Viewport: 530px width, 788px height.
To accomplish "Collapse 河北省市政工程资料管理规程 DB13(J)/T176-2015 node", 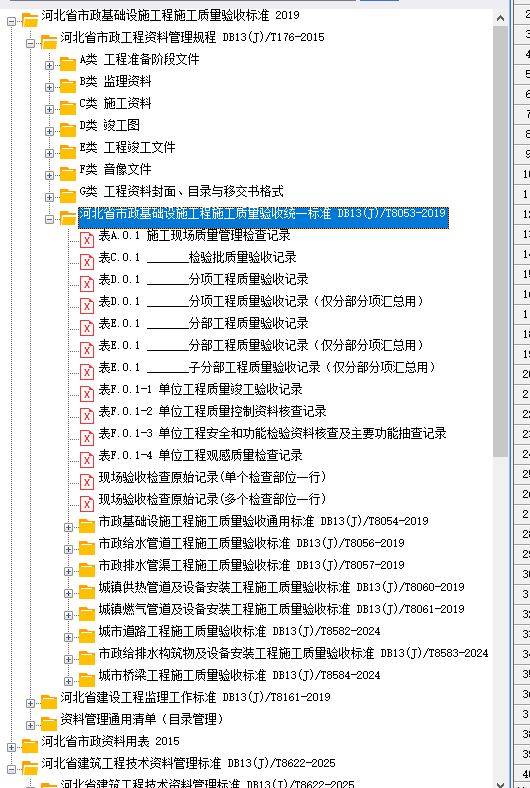I will (x=30, y=43).
